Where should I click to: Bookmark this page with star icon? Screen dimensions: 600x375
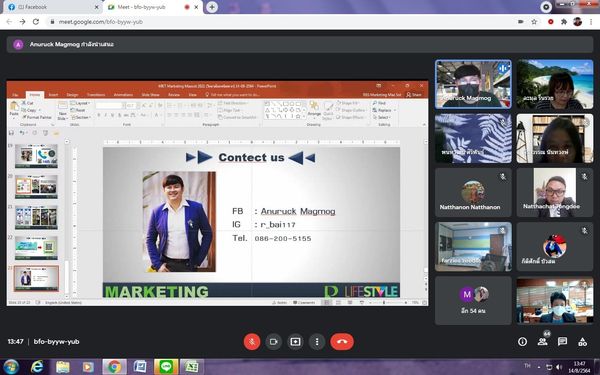[x=534, y=22]
